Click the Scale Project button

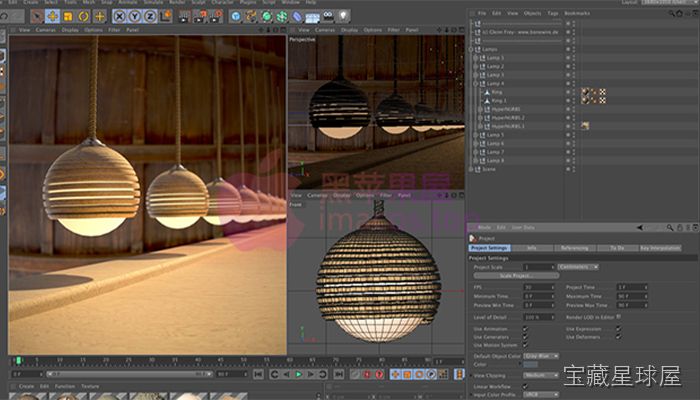(x=516, y=276)
